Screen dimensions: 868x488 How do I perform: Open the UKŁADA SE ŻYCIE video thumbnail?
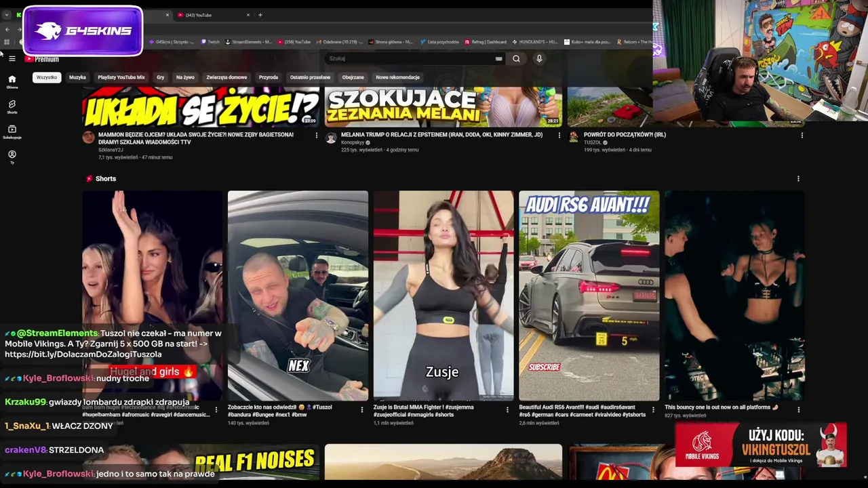coord(201,107)
